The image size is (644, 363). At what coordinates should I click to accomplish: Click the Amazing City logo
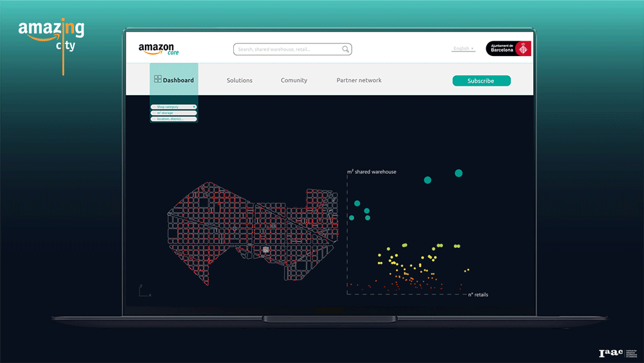click(x=51, y=37)
